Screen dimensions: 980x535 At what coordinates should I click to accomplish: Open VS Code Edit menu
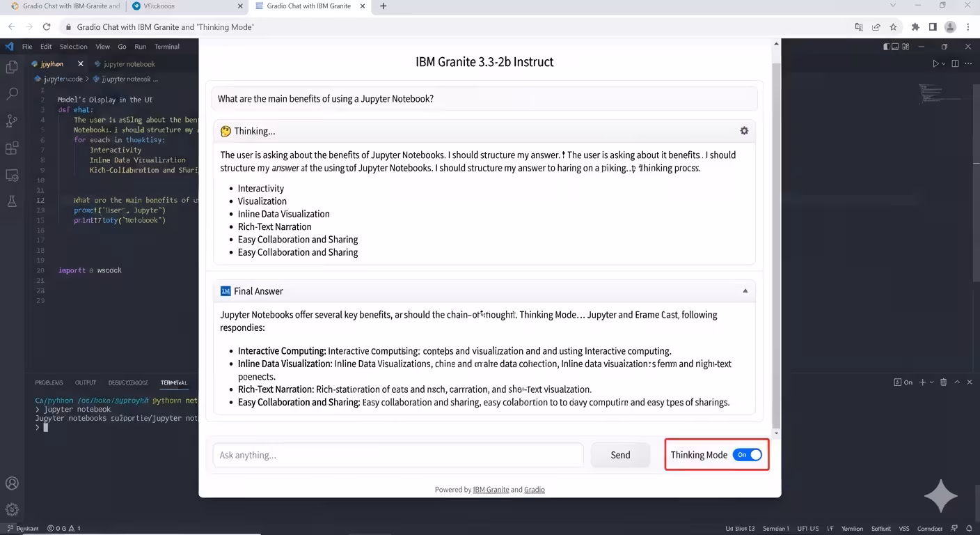(x=46, y=47)
